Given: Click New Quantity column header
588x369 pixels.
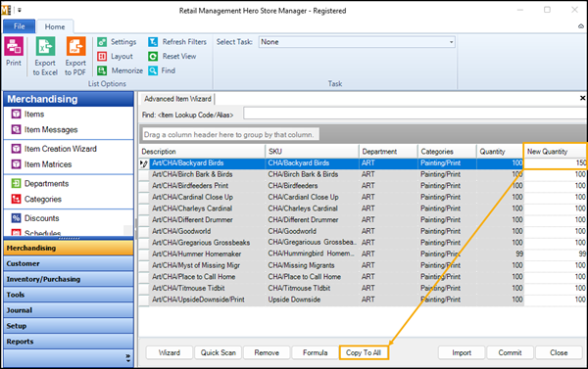Looking at the screenshot, I should [556, 152].
